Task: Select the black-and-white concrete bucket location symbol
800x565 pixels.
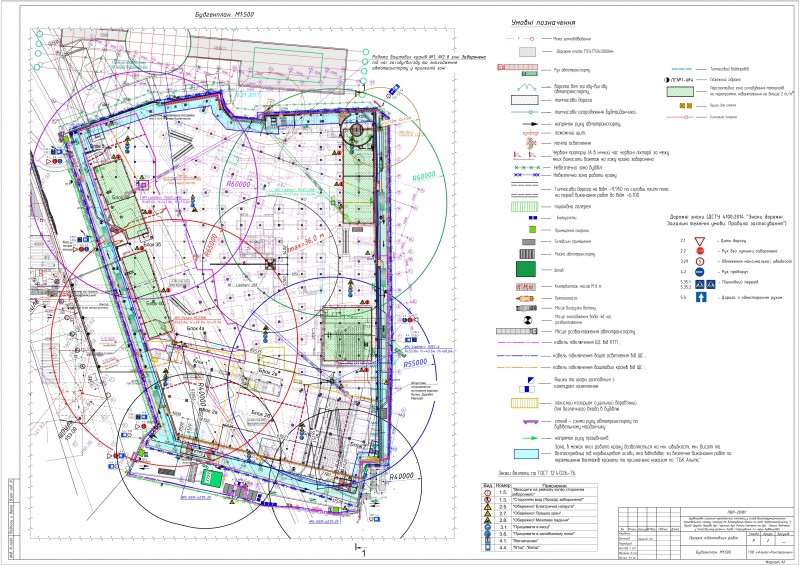Action: click(x=528, y=320)
